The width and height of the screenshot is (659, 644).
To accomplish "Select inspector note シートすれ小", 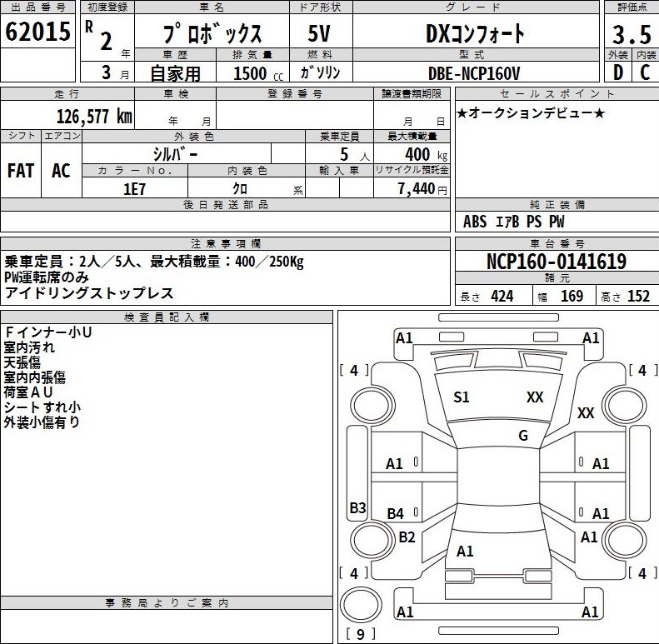I will (x=42, y=407).
